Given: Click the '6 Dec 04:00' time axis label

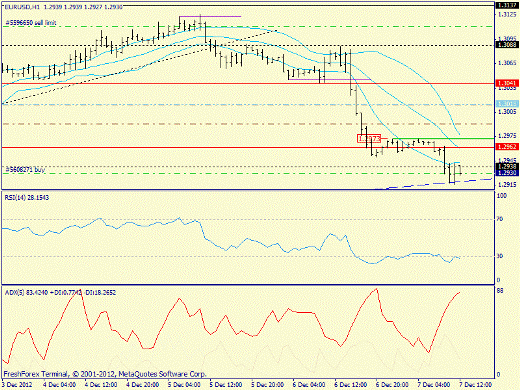Looking at the screenshot, I should (x=309, y=385).
